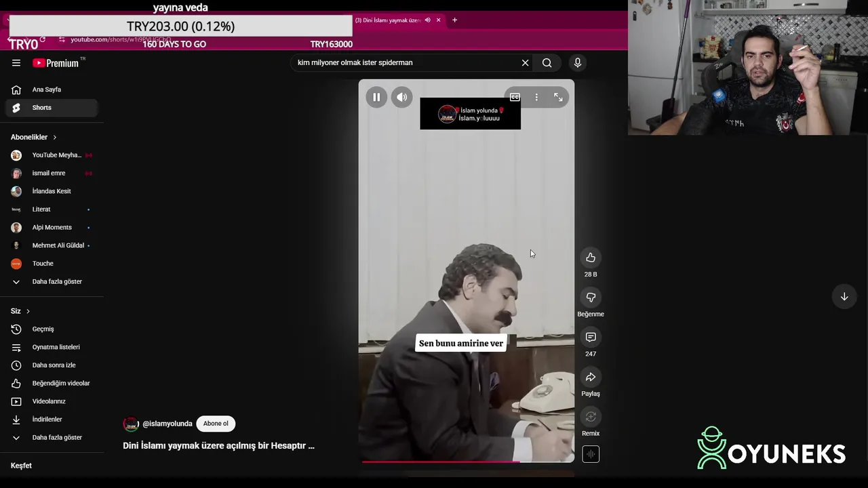The width and height of the screenshot is (868, 488).
Task: Like the Short with thumbs up
Action: click(x=591, y=258)
